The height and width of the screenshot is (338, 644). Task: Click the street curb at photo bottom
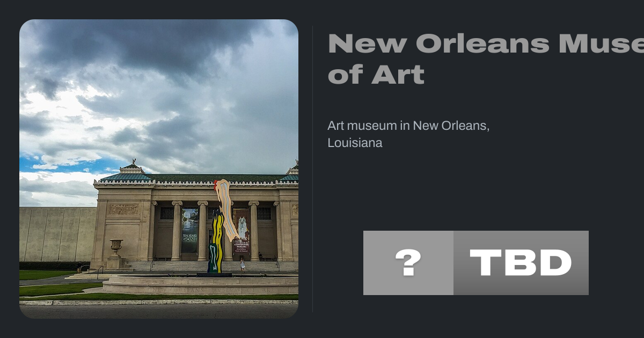[159, 302]
